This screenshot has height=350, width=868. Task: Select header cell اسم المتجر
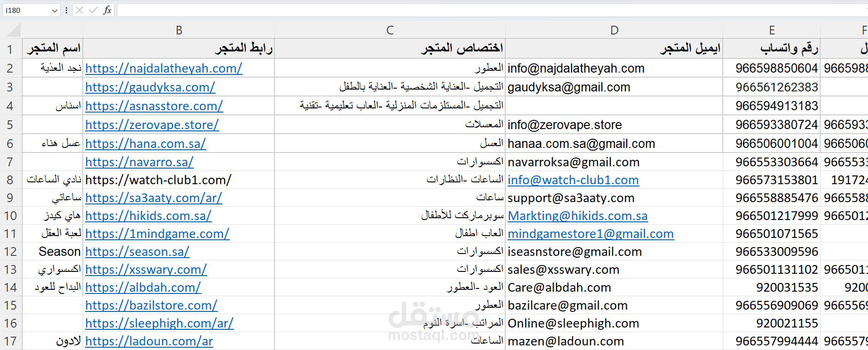(52, 48)
